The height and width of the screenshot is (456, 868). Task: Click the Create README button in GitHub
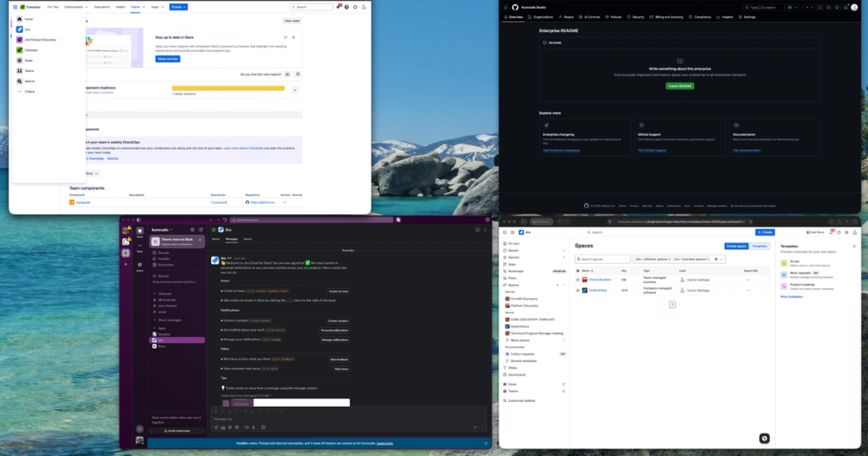(x=680, y=86)
